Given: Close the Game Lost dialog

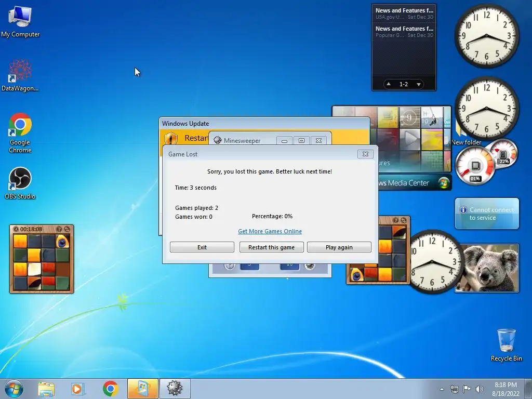Looking at the screenshot, I should [365, 154].
